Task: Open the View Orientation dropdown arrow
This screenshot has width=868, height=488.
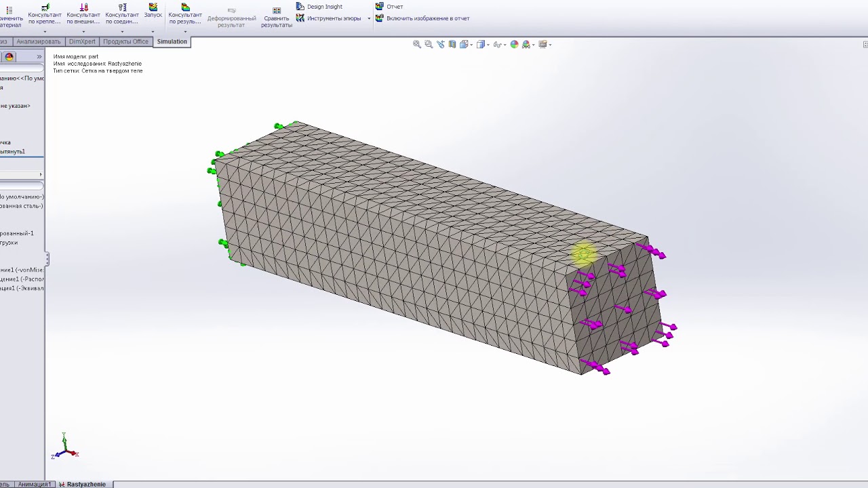Action: tap(471, 45)
